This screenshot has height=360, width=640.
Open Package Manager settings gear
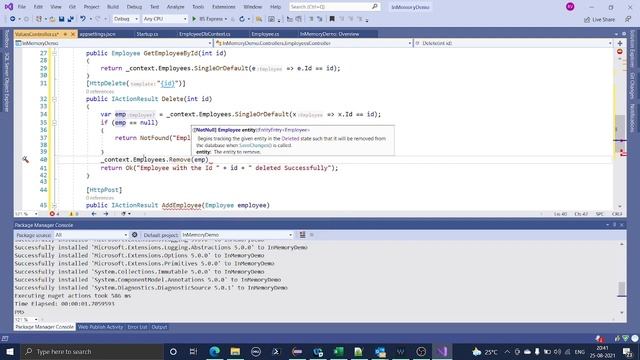tap(134, 235)
